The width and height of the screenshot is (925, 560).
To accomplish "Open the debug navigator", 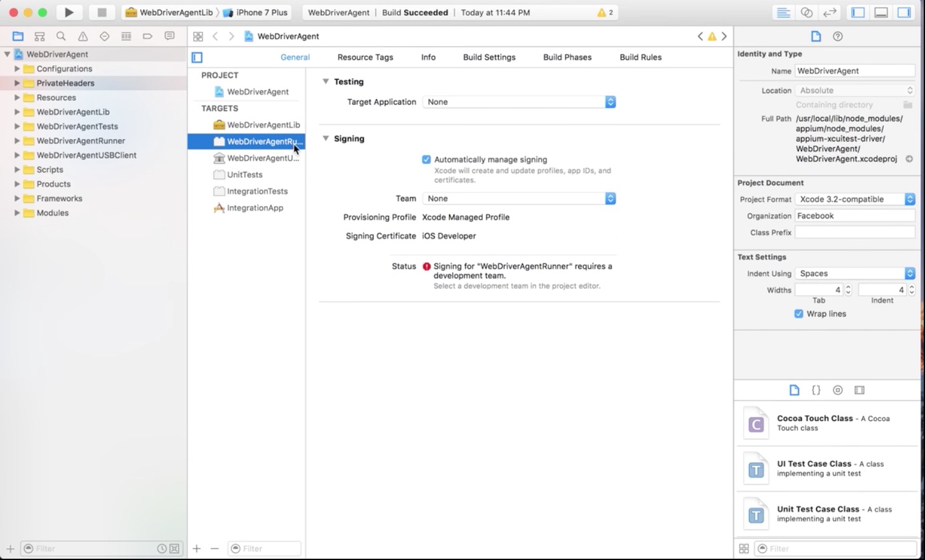I will point(126,36).
